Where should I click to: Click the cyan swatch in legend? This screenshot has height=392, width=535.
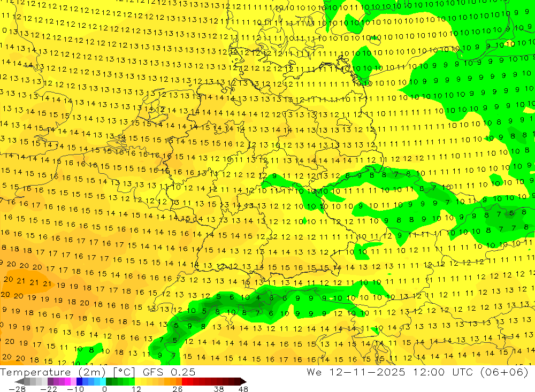coord(103,382)
